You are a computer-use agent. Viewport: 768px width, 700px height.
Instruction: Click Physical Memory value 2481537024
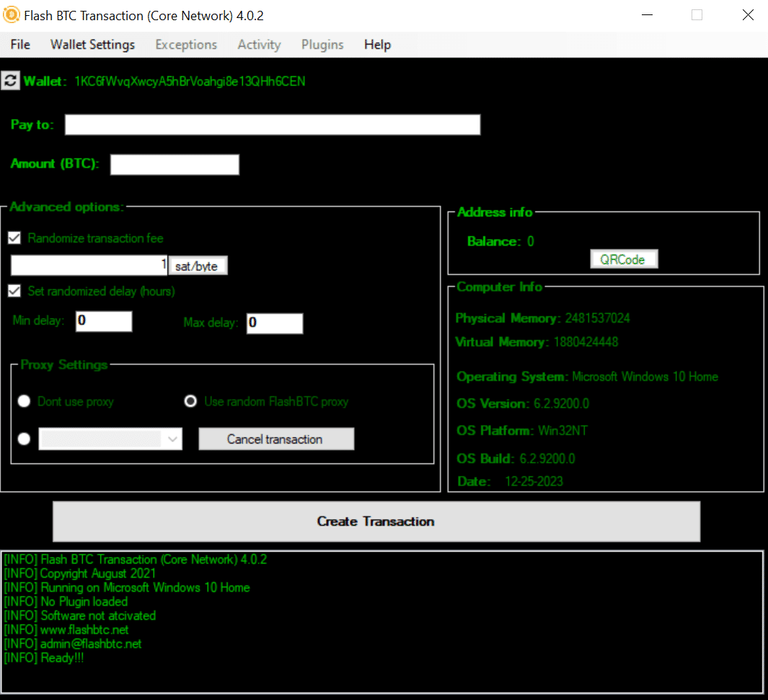click(x=598, y=318)
